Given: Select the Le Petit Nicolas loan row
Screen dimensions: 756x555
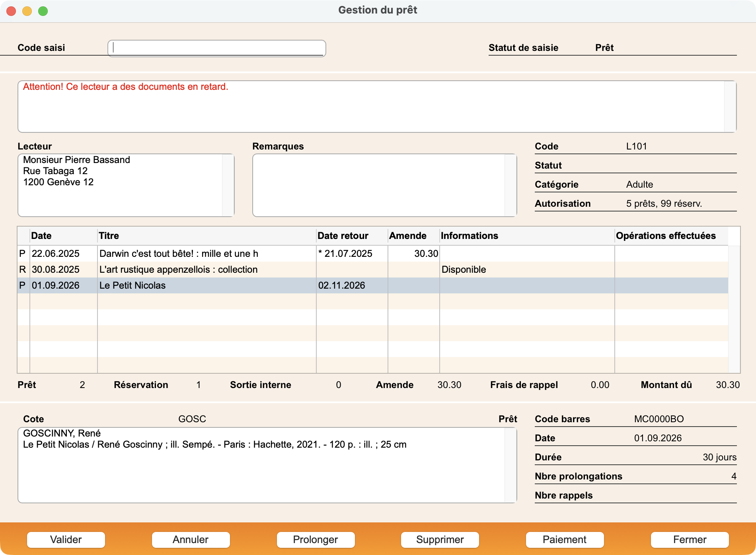Looking at the screenshot, I should click(373, 285).
